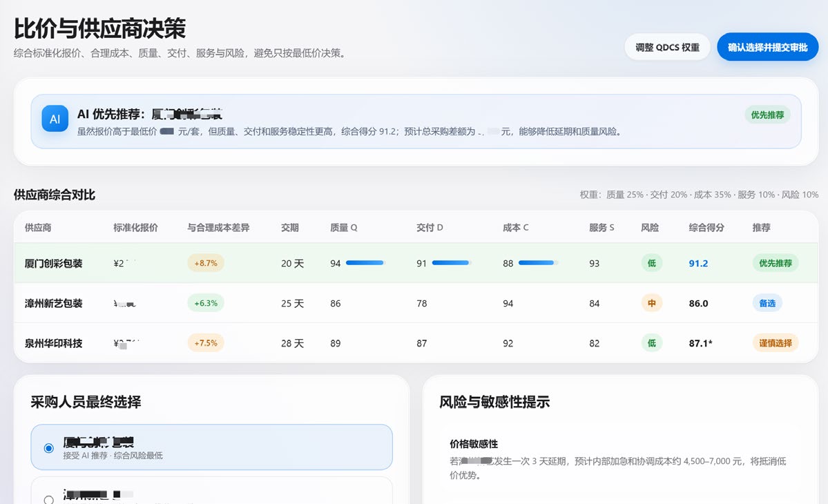Click the 综合得分 column header
This screenshot has width=828, height=504.
click(706, 227)
